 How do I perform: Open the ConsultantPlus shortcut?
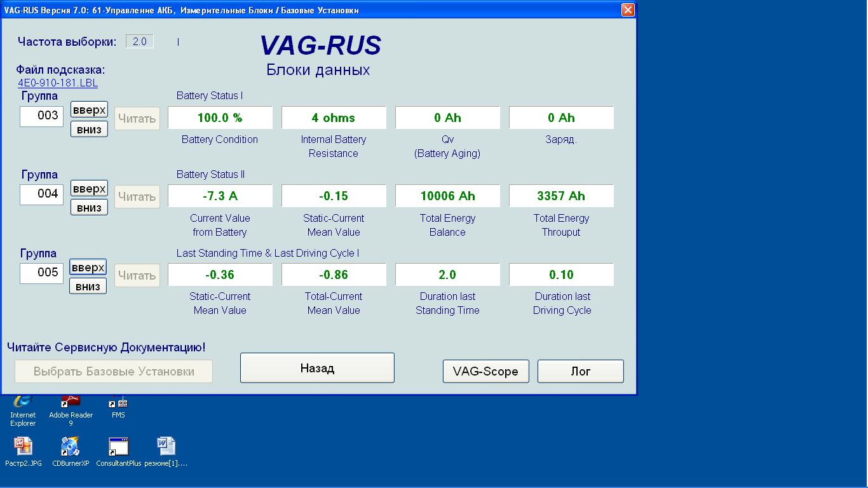click(118, 447)
